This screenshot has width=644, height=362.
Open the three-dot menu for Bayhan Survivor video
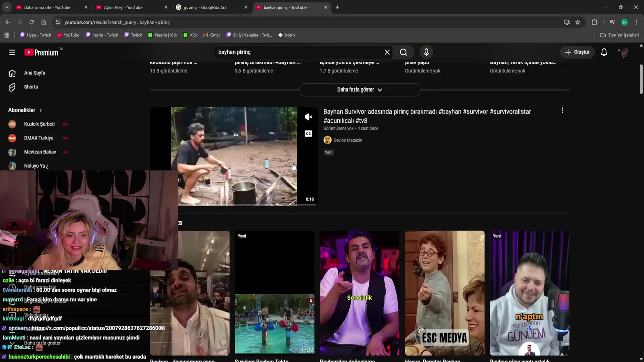[x=562, y=111]
